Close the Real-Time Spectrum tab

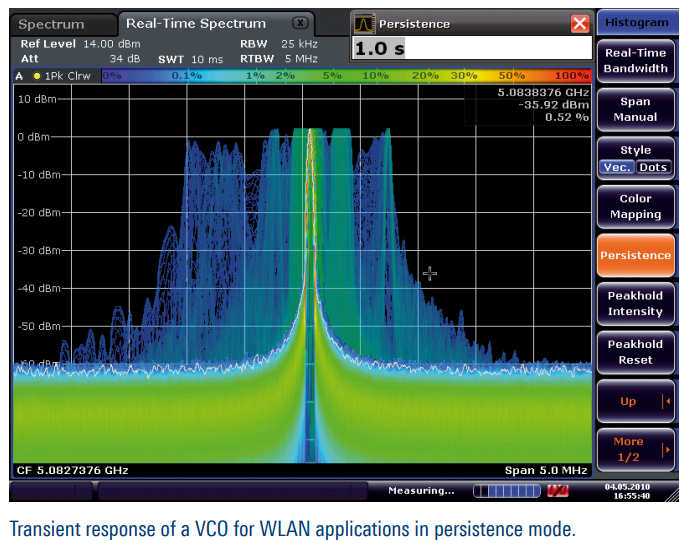(301, 23)
